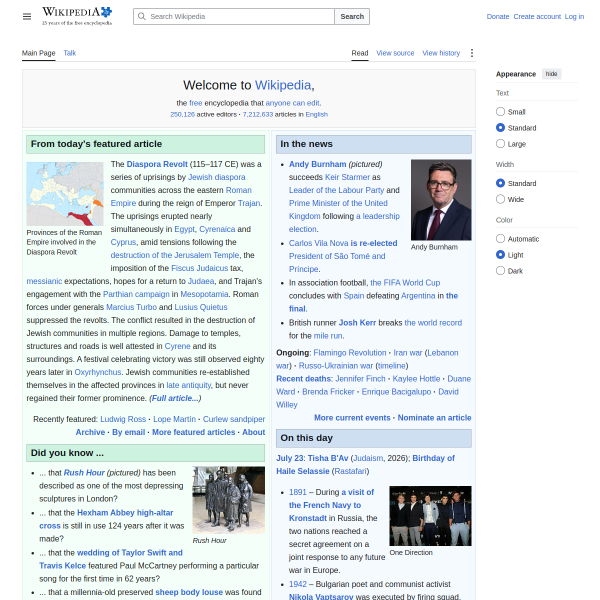Select Wide width option
The image size is (600, 600).
tap(500, 199)
